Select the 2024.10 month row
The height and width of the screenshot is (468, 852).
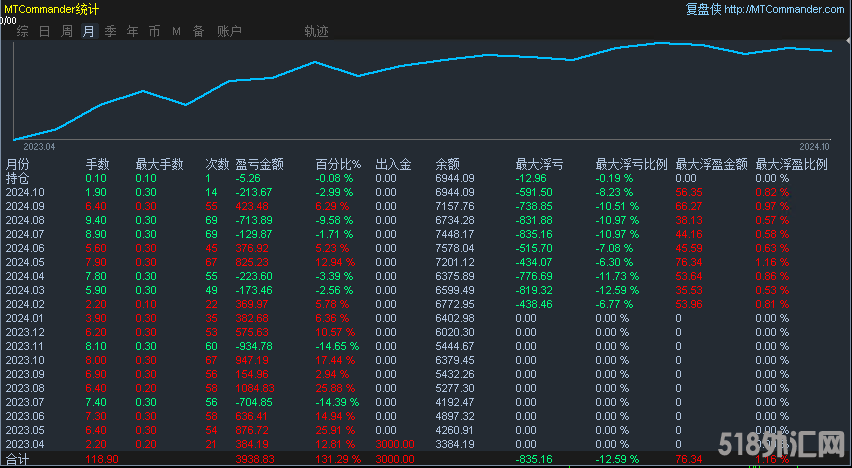[x=25, y=192]
